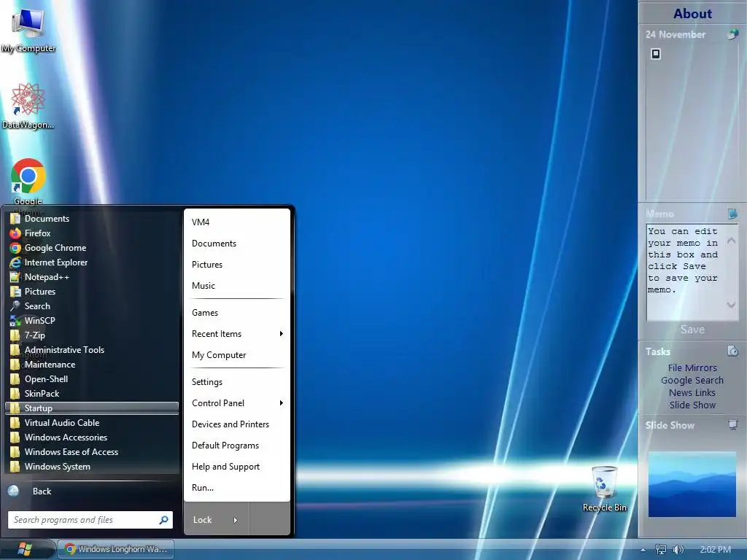Expand the Administrative Tools folder
The image size is (747, 560).
tap(92, 350)
